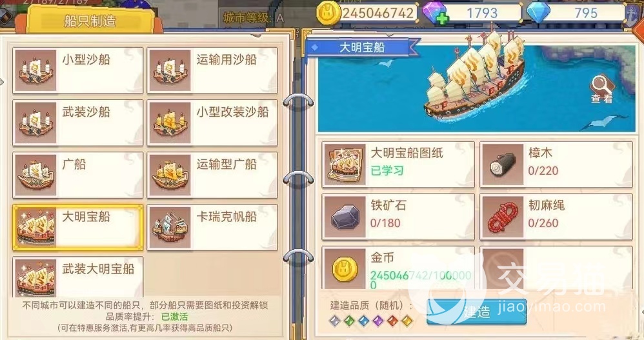644x340 pixels.
Task: Click the 大明宝船 title banner
Action: [x=362, y=47]
